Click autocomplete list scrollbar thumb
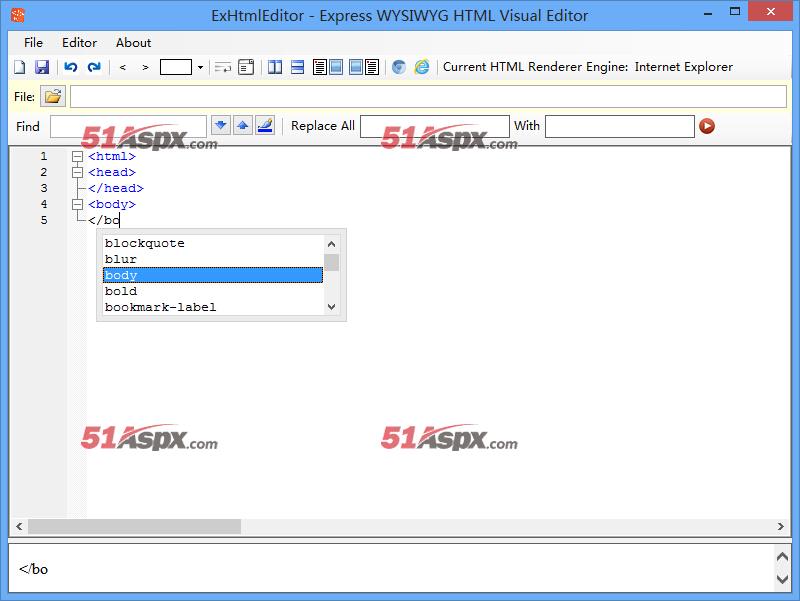This screenshot has width=800, height=601. 332,262
